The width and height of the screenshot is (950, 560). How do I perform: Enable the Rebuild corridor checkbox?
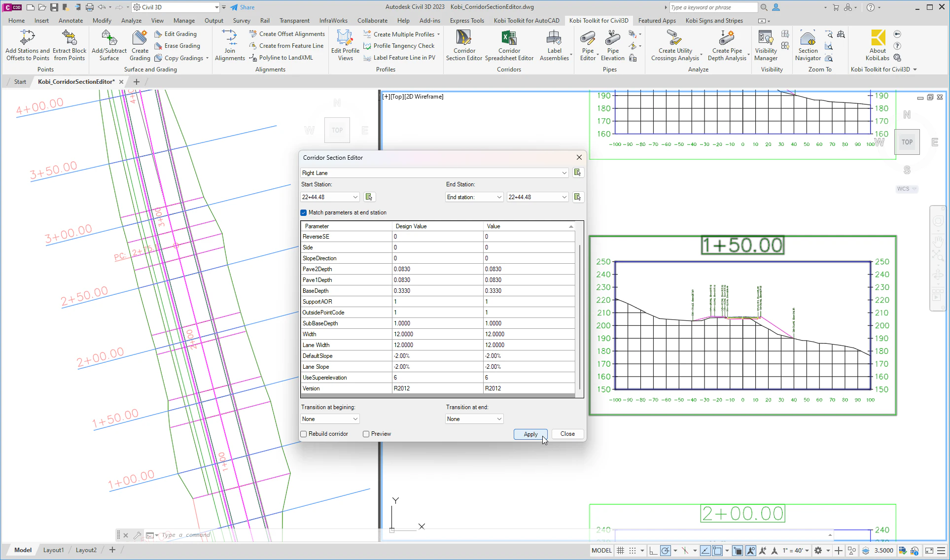(304, 434)
